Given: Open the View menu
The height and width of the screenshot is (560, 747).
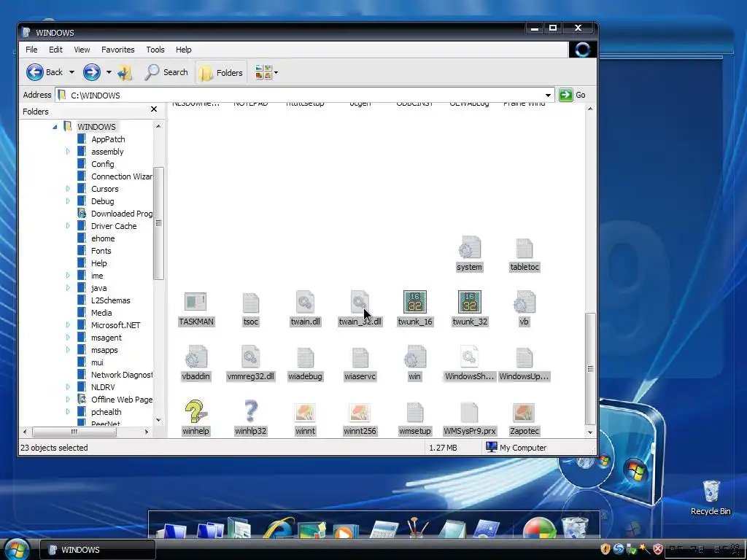Looking at the screenshot, I should [82, 50].
